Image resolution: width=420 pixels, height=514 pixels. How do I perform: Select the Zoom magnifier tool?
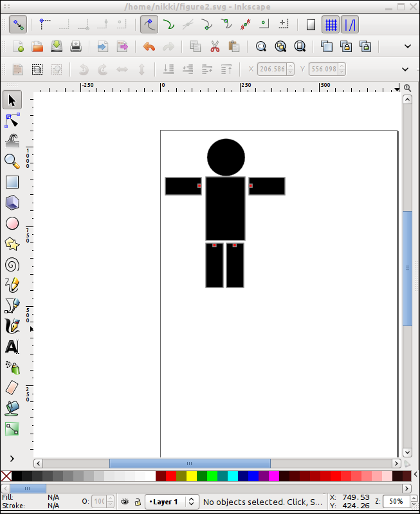pos(12,161)
